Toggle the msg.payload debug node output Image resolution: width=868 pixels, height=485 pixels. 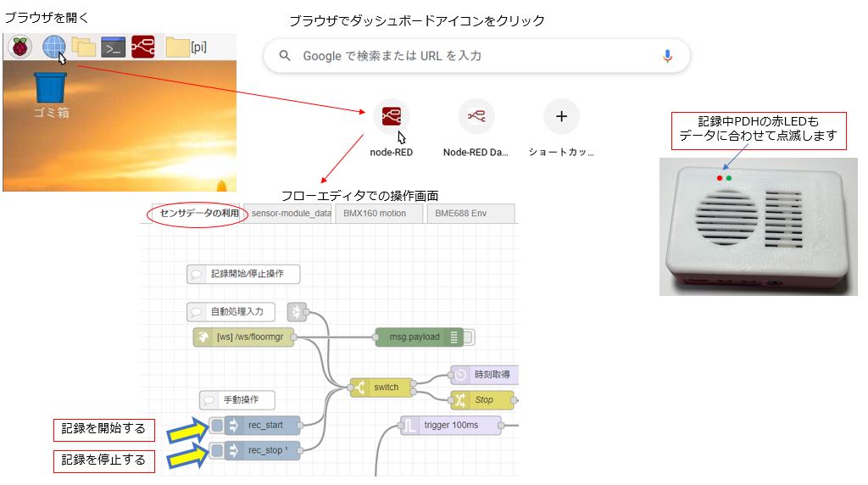click(468, 337)
